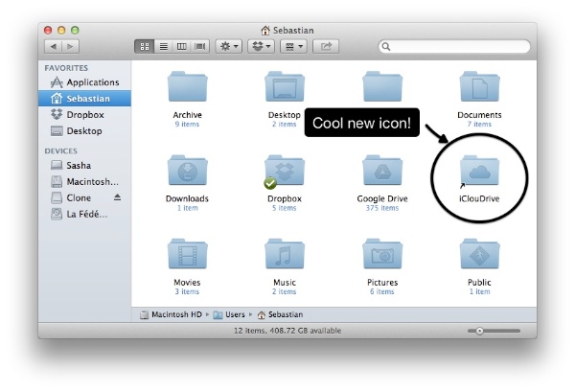Open Dropbox in the sidebar Favorites
This screenshot has width=575, height=392.
pyautogui.click(x=84, y=115)
